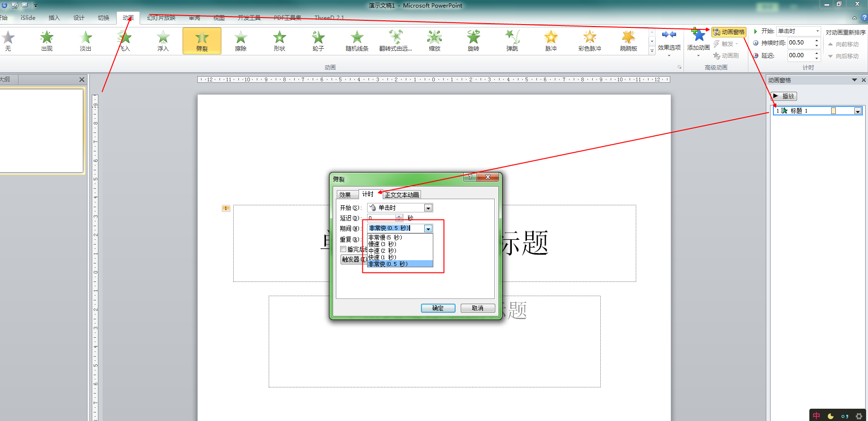Click 向前移动 (Move Earlier) button
Screen dimensions: 868x421
pyautogui.click(x=843, y=44)
